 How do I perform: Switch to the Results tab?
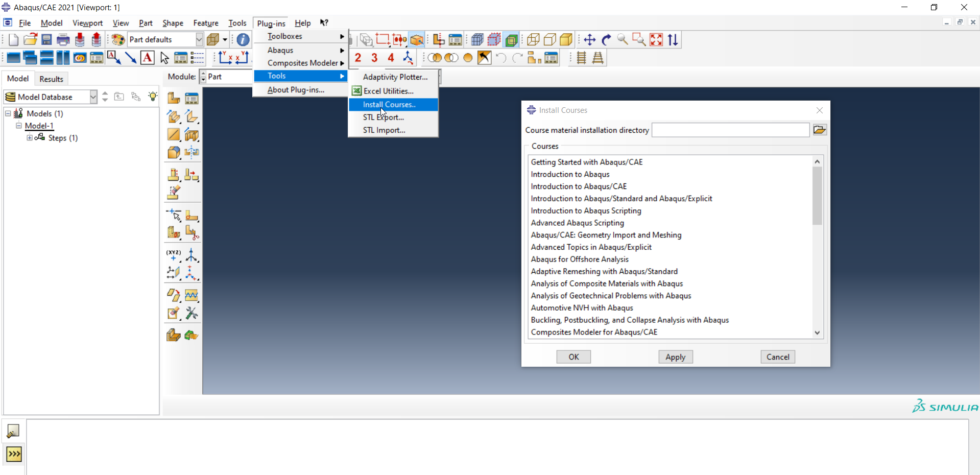click(x=51, y=79)
